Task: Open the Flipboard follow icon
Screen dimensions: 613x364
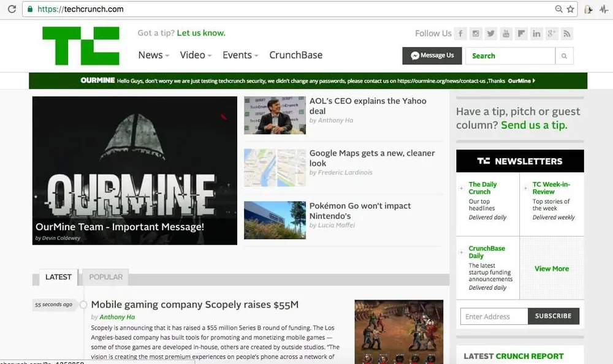Action: tap(522, 34)
